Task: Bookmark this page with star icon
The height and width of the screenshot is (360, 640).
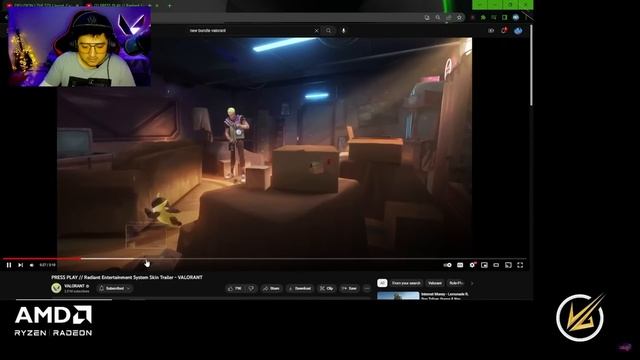Action: point(459,18)
